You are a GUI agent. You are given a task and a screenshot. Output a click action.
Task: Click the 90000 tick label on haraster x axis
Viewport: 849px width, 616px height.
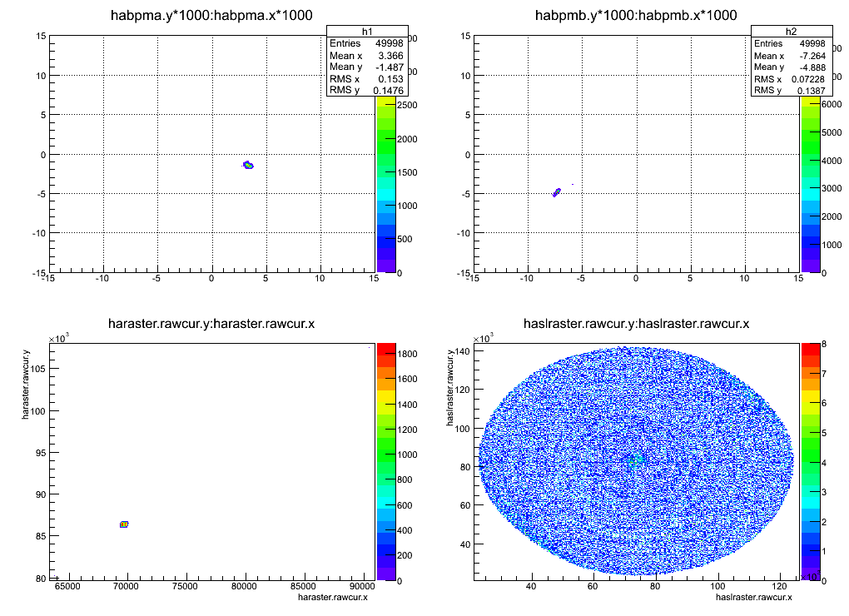[362, 586]
